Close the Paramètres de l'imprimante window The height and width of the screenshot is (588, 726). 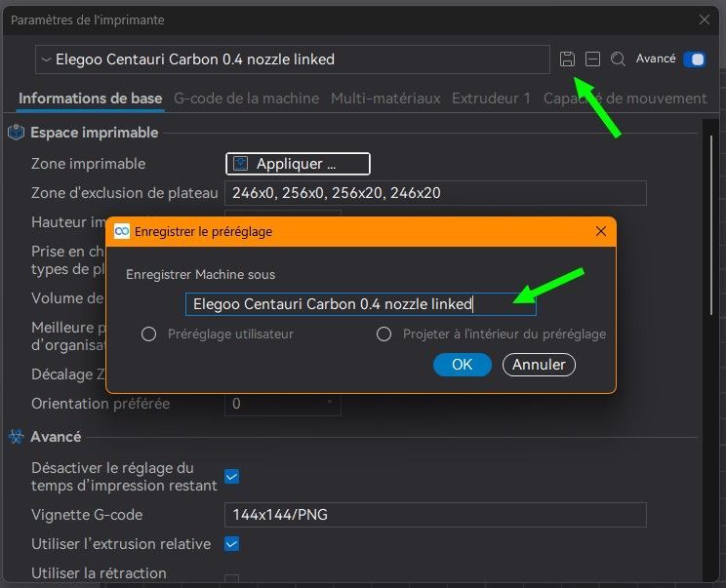pyautogui.click(x=705, y=20)
